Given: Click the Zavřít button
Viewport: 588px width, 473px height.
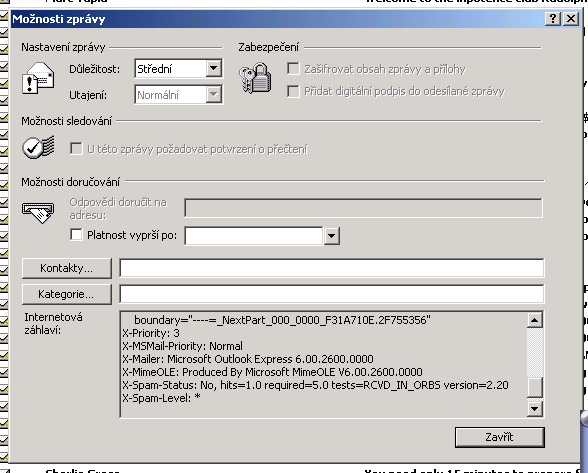Looking at the screenshot, I should click(500, 437).
